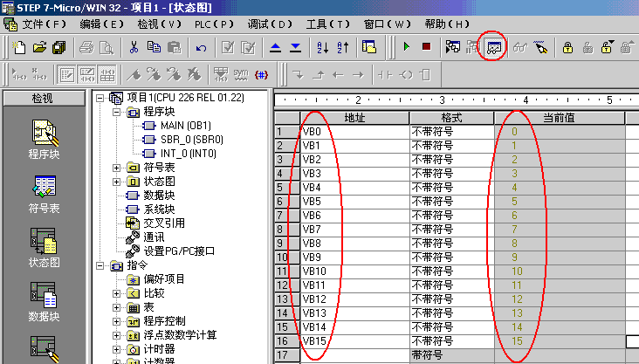Open 数据块 in the left navigation bar
The height and width of the screenshot is (364, 639).
point(44,300)
